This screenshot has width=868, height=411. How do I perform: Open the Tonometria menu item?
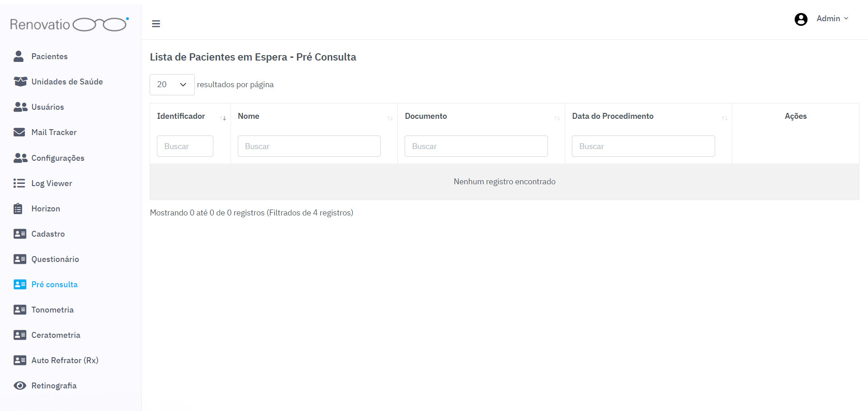52,310
